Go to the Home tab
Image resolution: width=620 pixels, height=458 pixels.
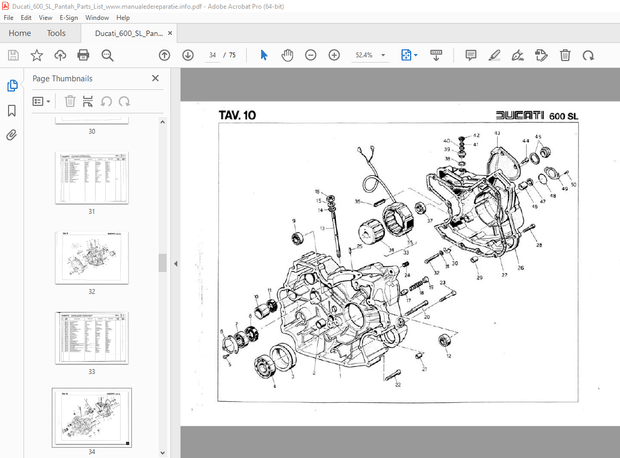pos(19,33)
